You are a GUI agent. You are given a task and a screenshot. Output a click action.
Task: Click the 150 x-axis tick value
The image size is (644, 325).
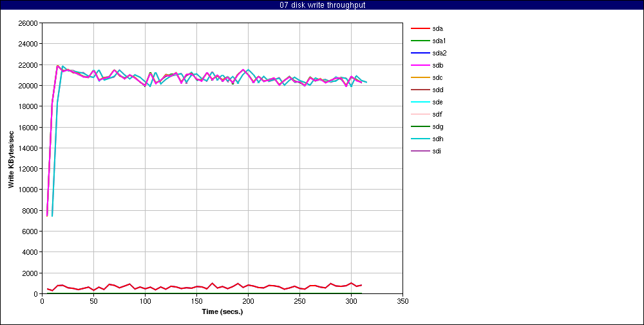tap(196, 301)
